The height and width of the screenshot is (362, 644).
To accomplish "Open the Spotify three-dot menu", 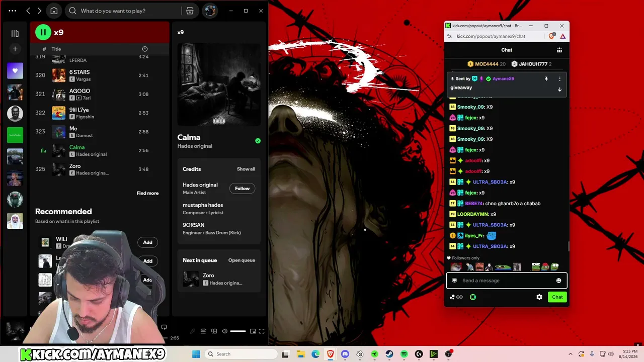I will (x=13, y=11).
